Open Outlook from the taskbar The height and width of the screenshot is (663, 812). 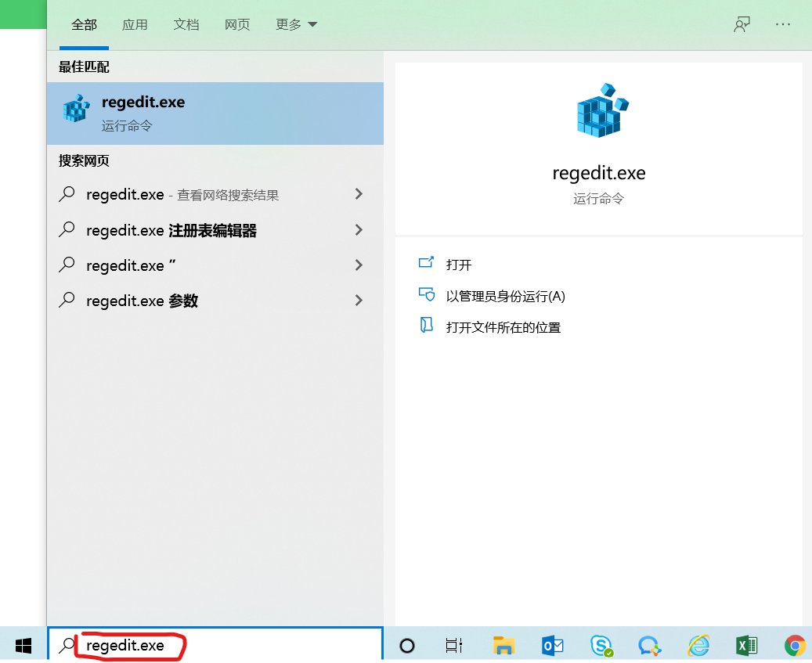(x=552, y=645)
